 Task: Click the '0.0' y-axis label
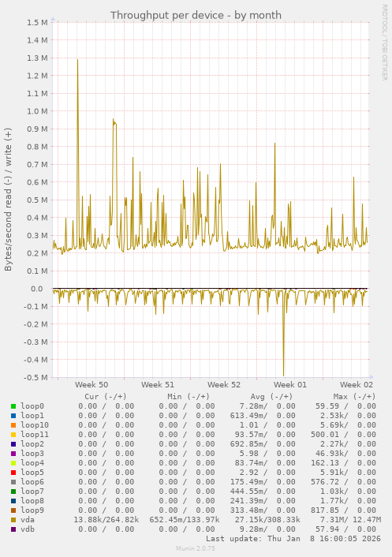pos(37,289)
